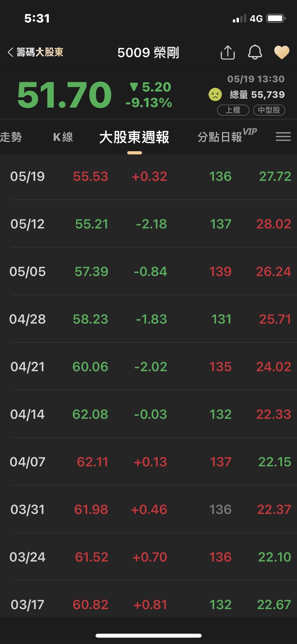This screenshot has height=644, width=297.
Task: Tap the sad face sentiment icon
Action: click(215, 94)
